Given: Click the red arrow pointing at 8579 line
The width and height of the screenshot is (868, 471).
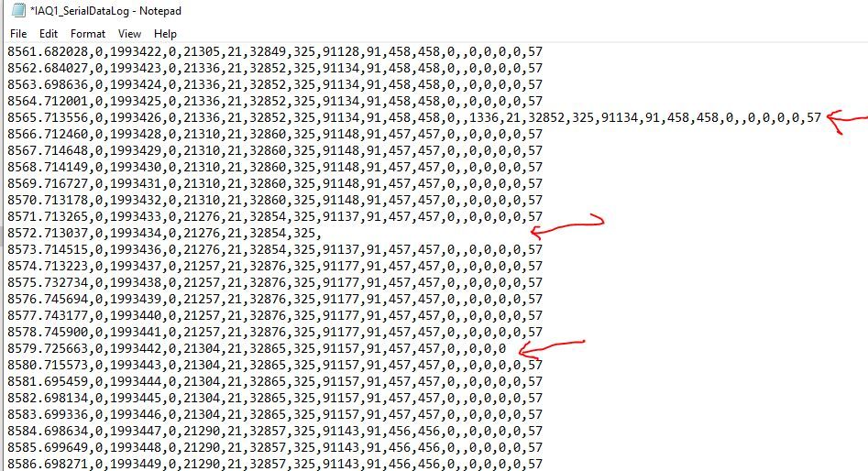Looking at the screenshot, I should 552,349.
